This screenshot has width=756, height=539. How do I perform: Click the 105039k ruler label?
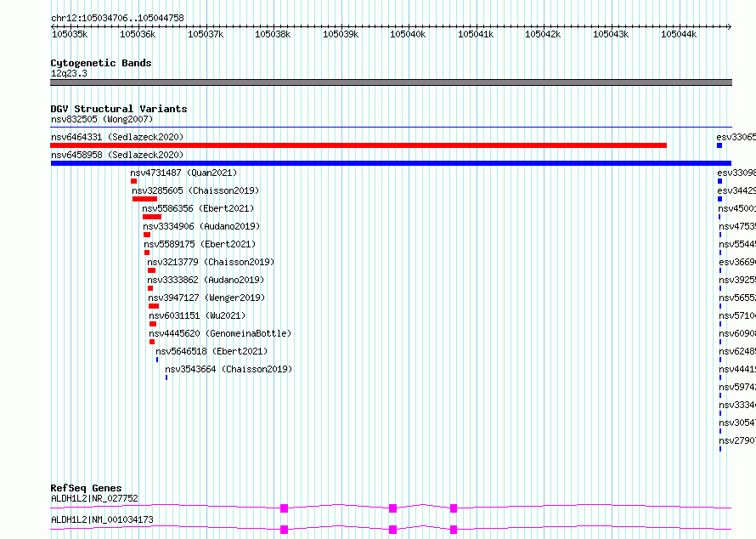pyautogui.click(x=341, y=34)
